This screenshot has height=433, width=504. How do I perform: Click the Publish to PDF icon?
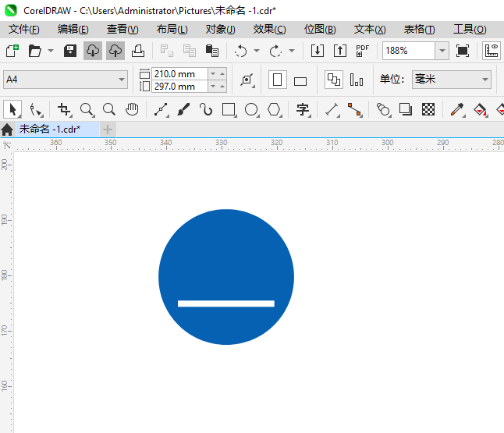[362, 51]
